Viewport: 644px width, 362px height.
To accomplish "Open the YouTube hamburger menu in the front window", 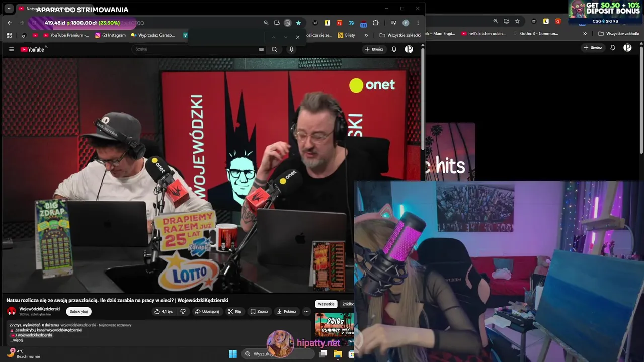I will coord(11,49).
